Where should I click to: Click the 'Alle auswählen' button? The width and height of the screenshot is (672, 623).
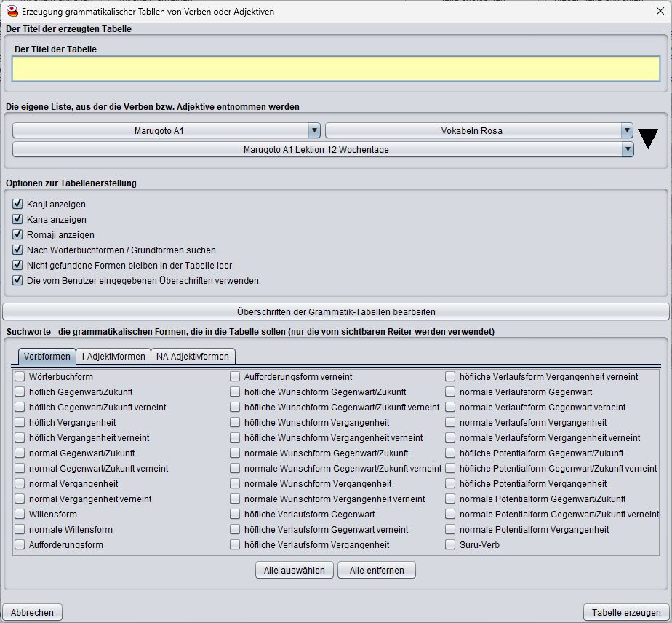(295, 571)
